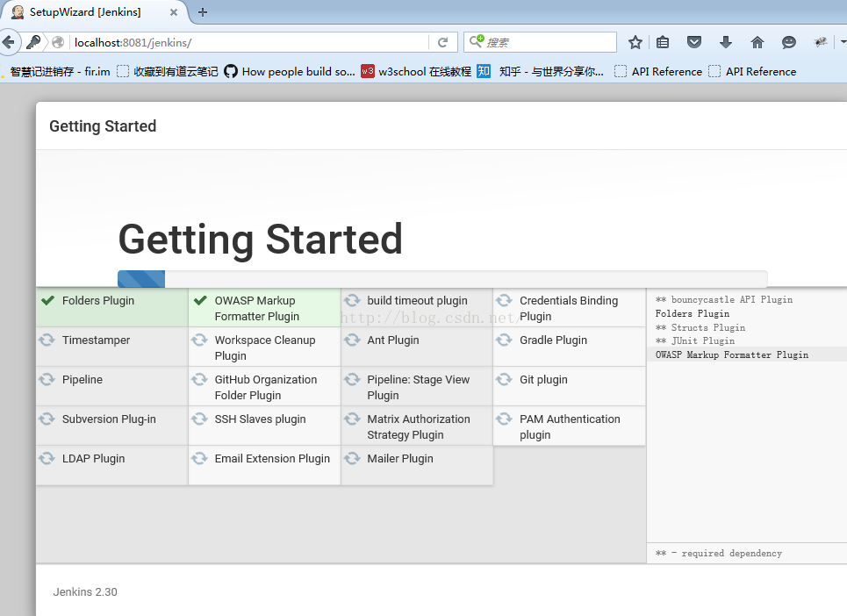Click the pending sync icon for LDAP Plugin
This screenshot has width=847, height=616.
[x=47, y=458]
